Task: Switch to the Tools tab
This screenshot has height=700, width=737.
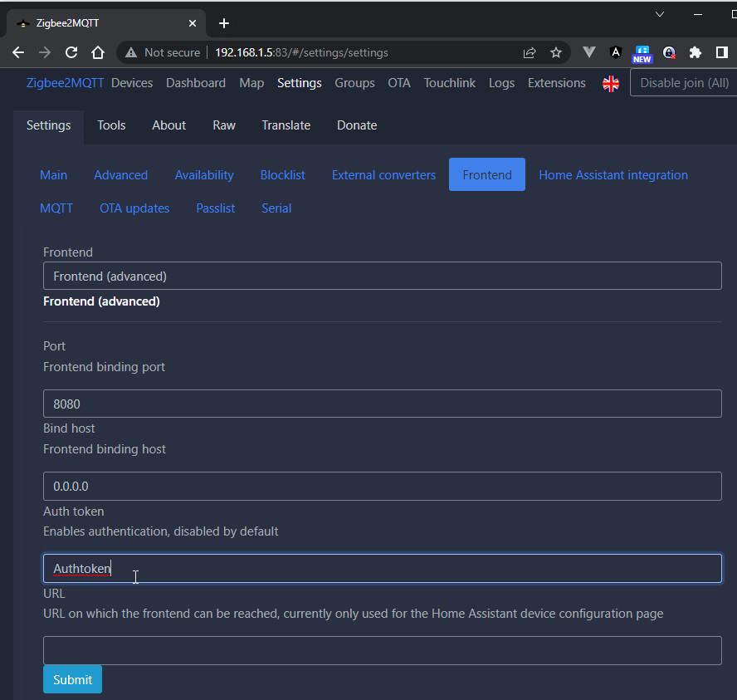Action: [111, 125]
